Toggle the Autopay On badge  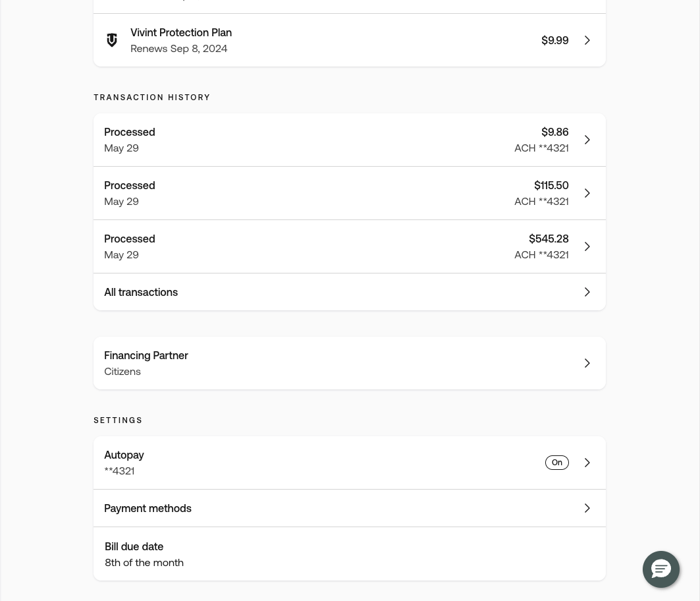coord(556,463)
